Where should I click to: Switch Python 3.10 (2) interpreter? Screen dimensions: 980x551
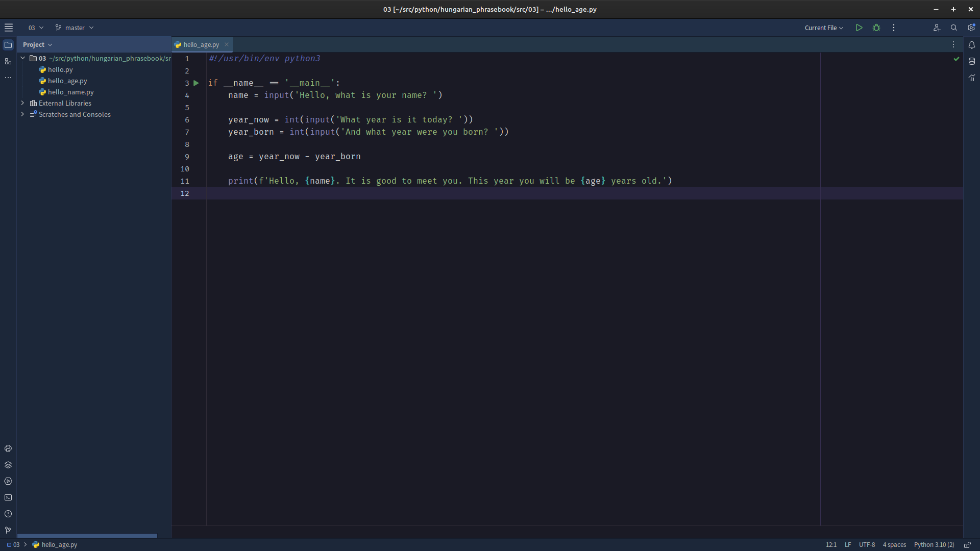pos(934,544)
